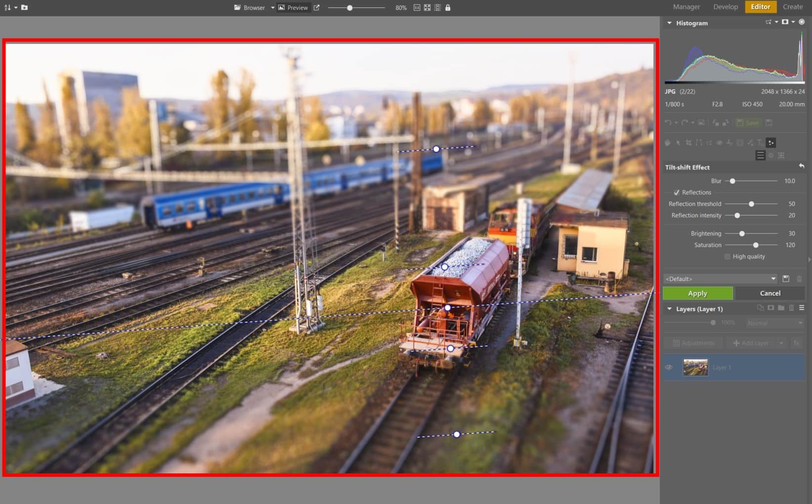The width and height of the screenshot is (812, 504).
Task: Click the green Apply button
Action: pyautogui.click(x=698, y=294)
